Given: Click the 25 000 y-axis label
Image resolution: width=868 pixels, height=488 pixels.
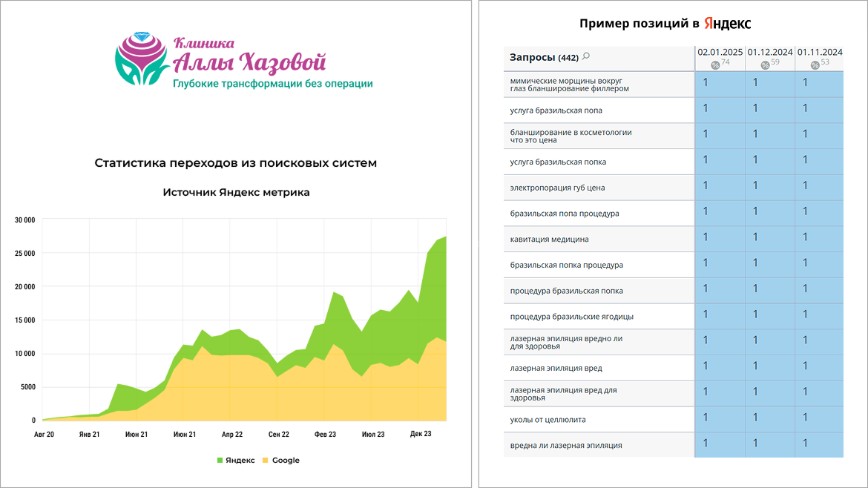Looking at the screenshot, I should click(25, 254).
